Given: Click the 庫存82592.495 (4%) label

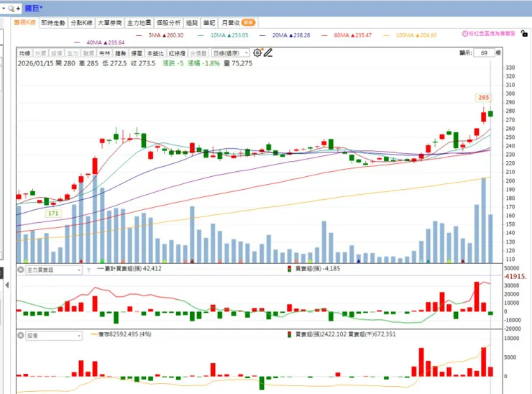Looking at the screenshot, I should (x=125, y=334).
